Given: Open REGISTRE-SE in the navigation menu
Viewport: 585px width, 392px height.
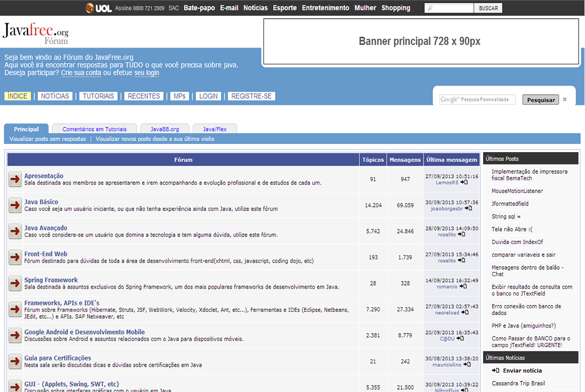Looking at the screenshot, I should 252,96.
